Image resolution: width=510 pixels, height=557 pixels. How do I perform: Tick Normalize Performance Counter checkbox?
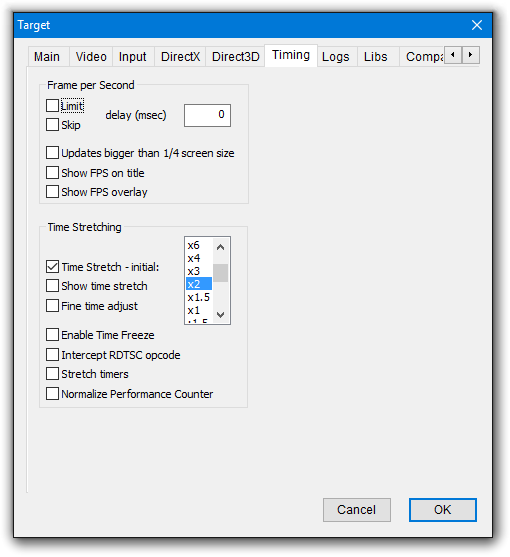click(52, 394)
